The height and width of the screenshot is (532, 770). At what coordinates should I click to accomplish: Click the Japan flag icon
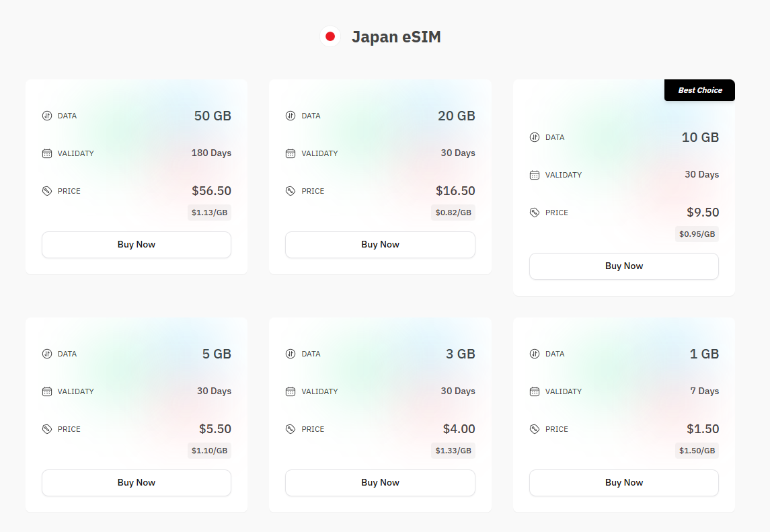coord(330,36)
